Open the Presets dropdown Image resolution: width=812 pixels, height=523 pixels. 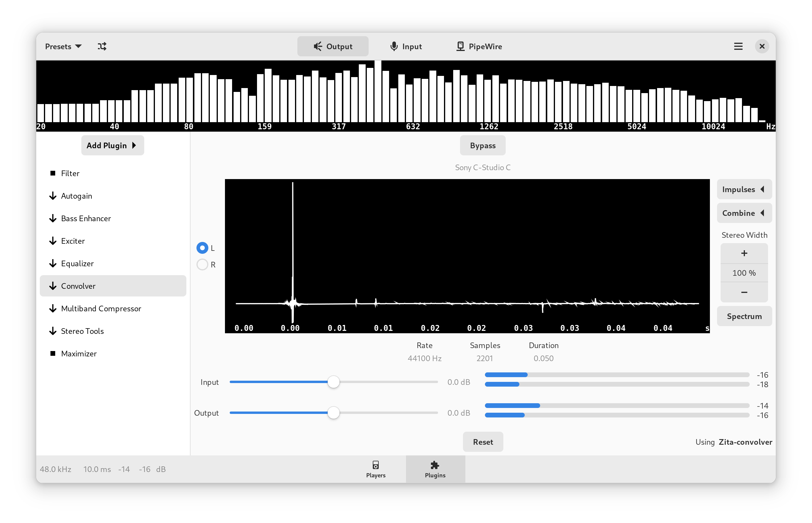(63, 46)
